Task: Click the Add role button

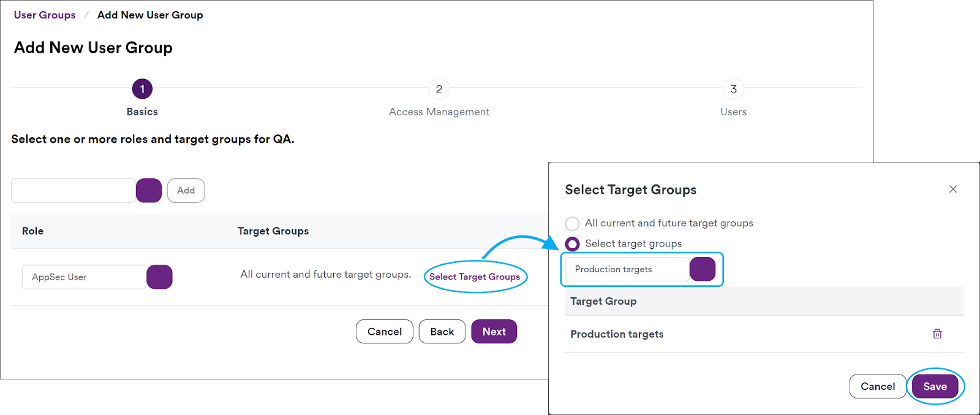Action: 186,191
